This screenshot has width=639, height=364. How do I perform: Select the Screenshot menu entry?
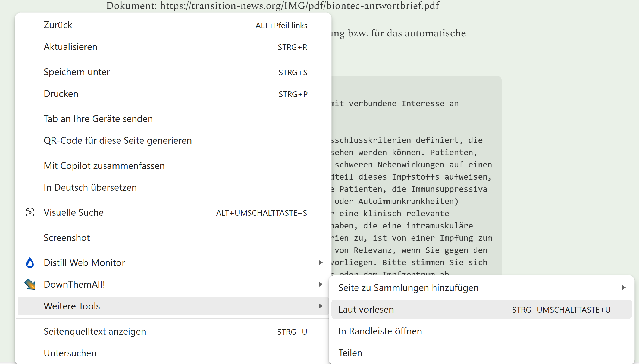click(67, 238)
